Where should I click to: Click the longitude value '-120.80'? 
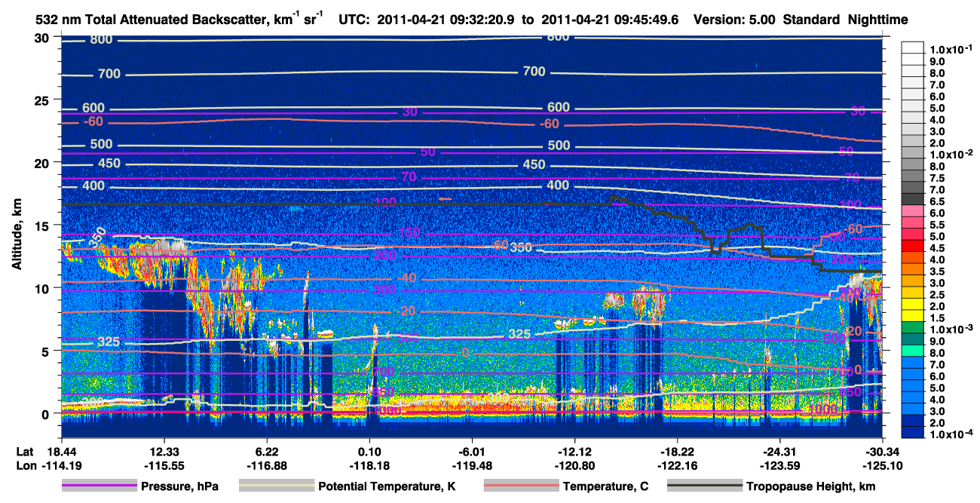[x=574, y=465]
